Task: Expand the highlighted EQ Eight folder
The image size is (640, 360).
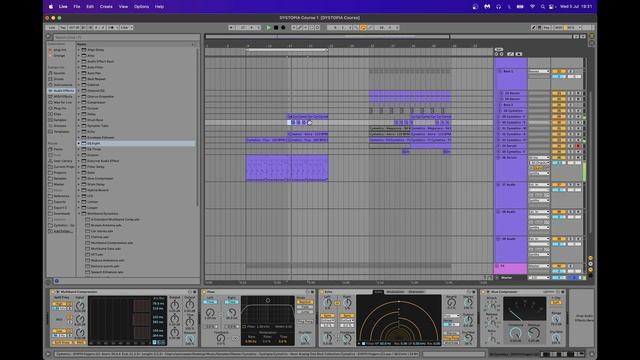Action: coord(79,143)
